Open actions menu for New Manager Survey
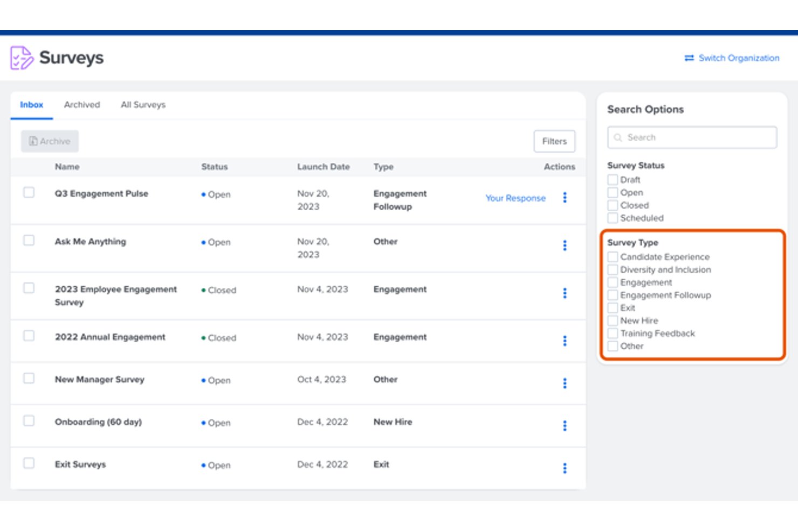The height and width of the screenshot is (532, 798). tap(565, 383)
